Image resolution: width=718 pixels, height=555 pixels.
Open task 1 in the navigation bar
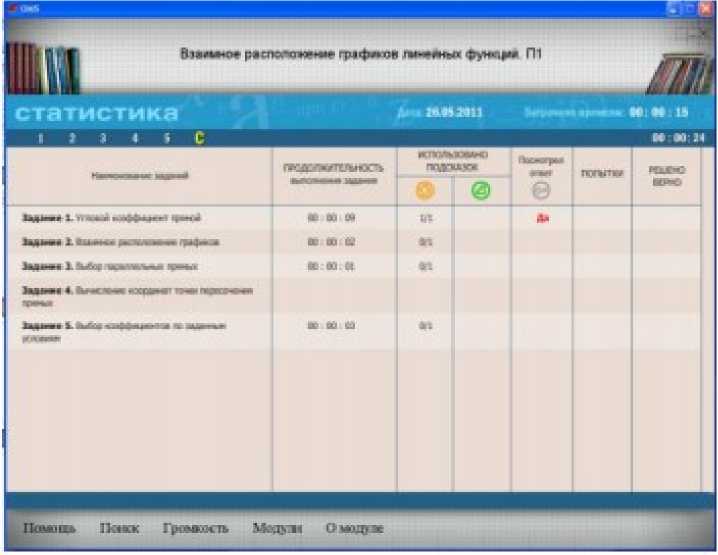41,138
